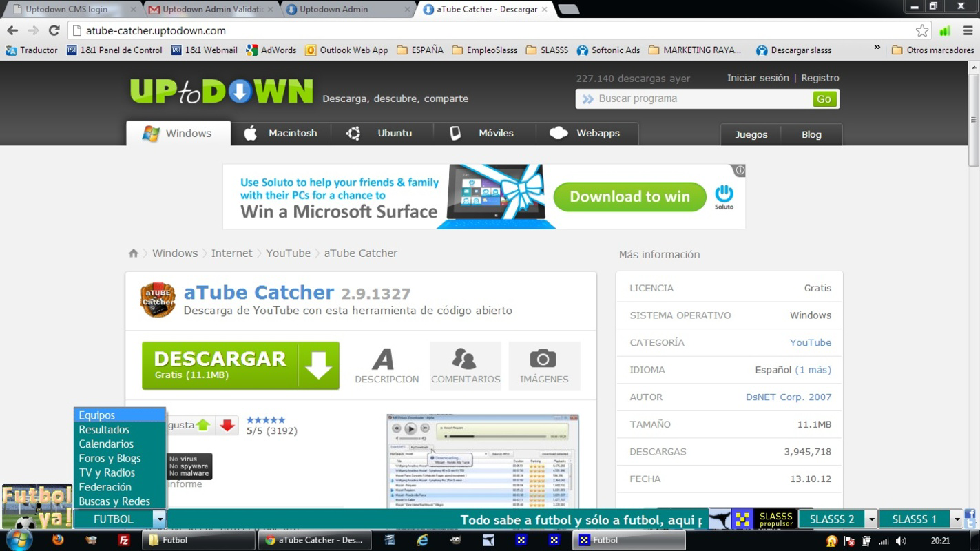Open the DESCRIPCION letter A section
The height and width of the screenshot is (551, 980).
click(386, 366)
